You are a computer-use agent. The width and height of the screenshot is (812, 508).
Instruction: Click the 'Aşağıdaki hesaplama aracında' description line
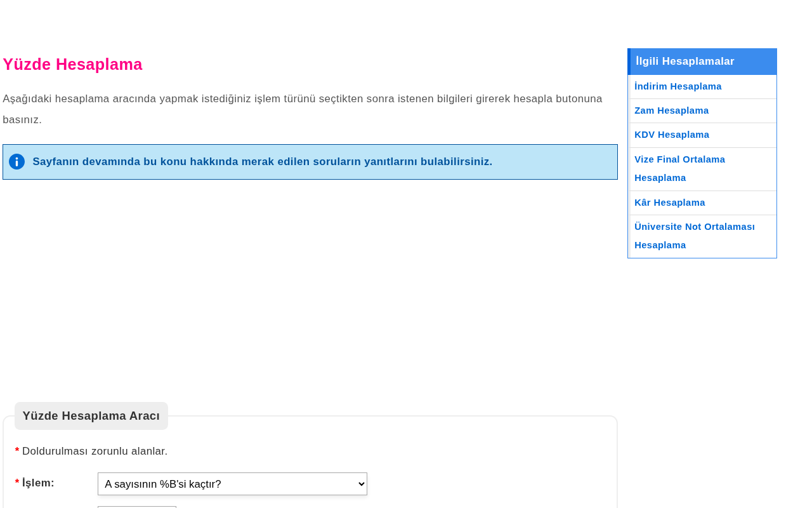click(x=303, y=99)
